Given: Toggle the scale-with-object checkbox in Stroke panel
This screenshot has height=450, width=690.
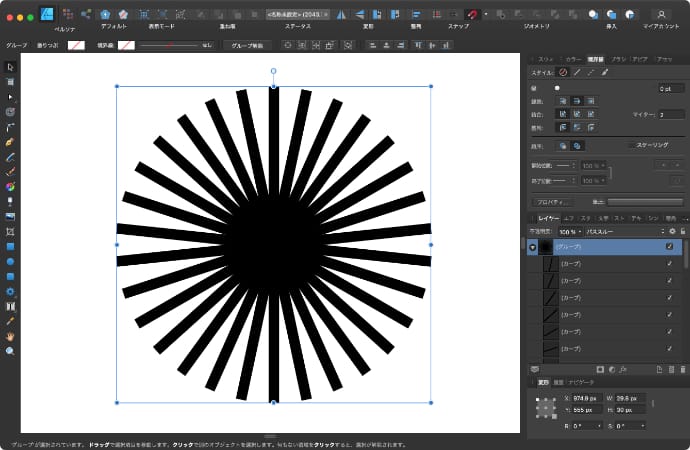Looking at the screenshot, I should tap(629, 145).
